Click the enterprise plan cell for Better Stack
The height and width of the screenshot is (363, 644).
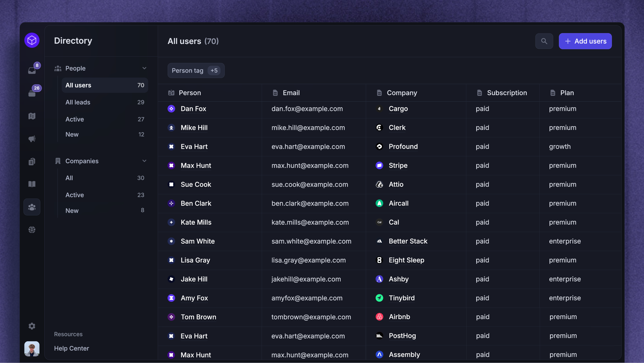[565, 241]
